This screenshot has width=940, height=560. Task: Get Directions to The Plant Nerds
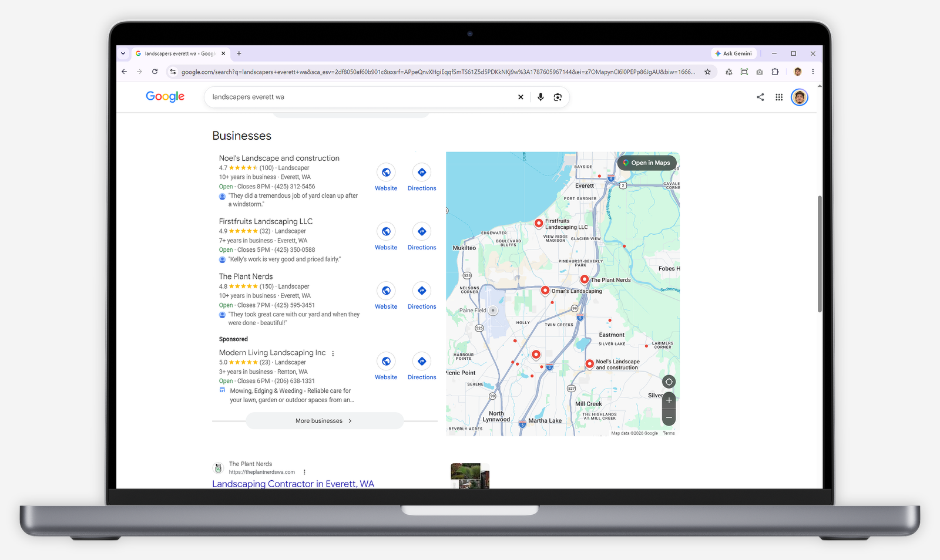tap(422, 296)
